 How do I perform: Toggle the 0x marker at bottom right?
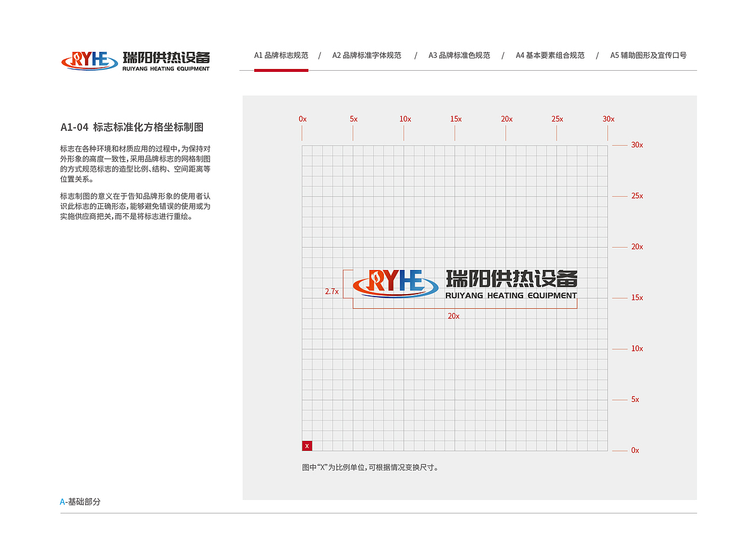point(635,450)
